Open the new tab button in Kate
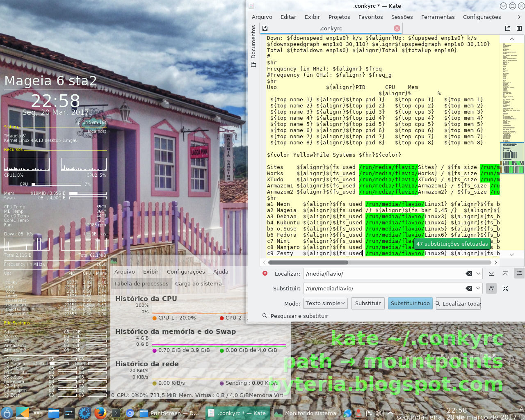 coord(508,28)
